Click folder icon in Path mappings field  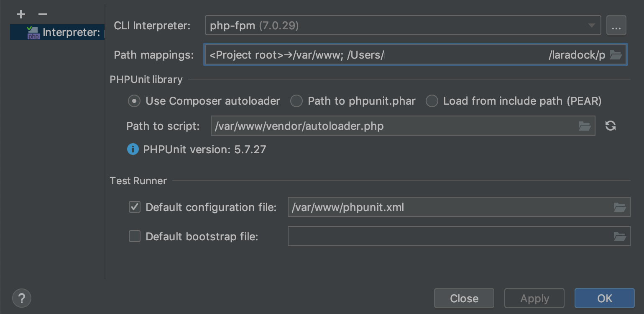[616, 55]
